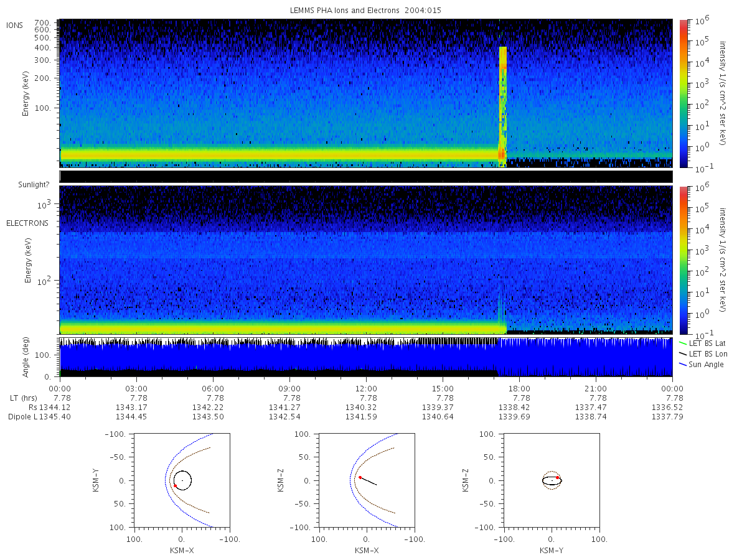
Task: Click the 300. tick on ion energy axis
Action: (x=42, y=60)
